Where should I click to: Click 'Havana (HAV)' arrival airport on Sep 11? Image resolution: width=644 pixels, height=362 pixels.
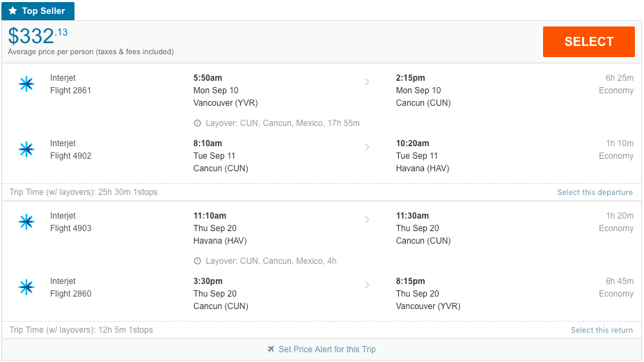tap(423, 168)
